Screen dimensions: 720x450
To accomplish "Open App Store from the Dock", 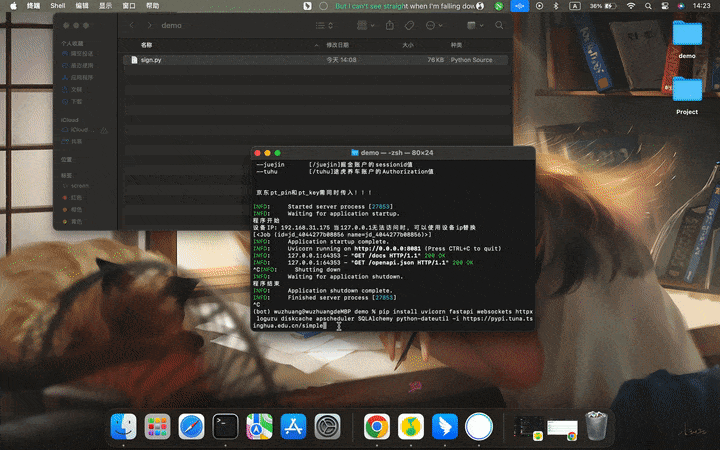I will [x=293, y=427].
